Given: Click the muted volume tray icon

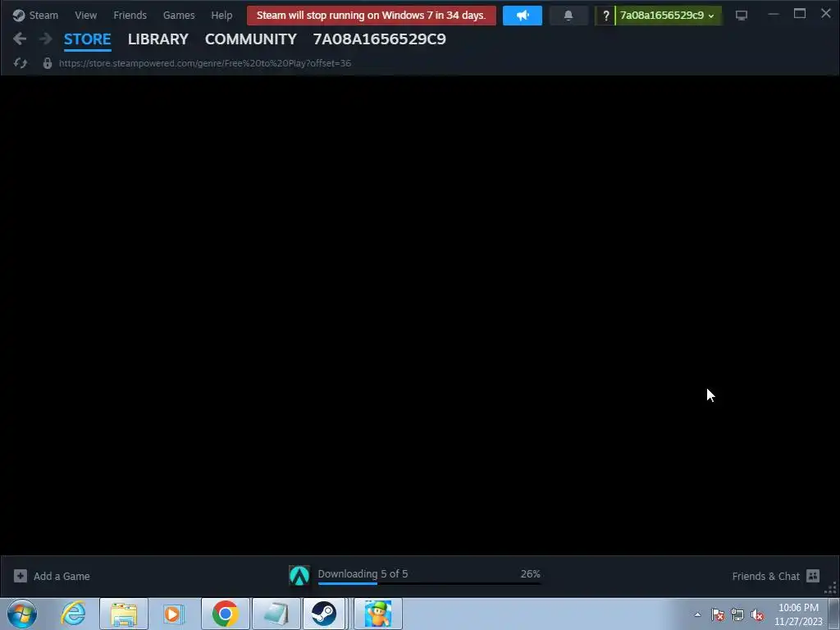Looking at the screenshot, I should 757,614.
